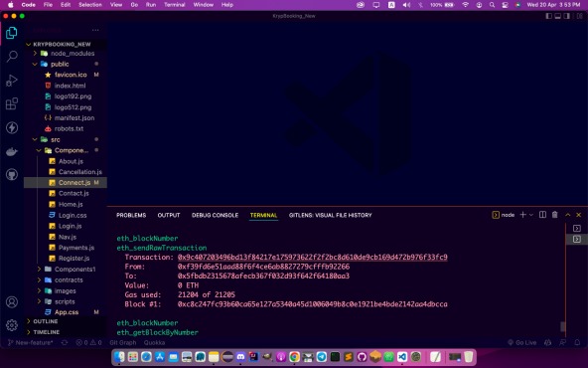
Task: Click Git Graph in status bar
Action: tap(123, 342)
